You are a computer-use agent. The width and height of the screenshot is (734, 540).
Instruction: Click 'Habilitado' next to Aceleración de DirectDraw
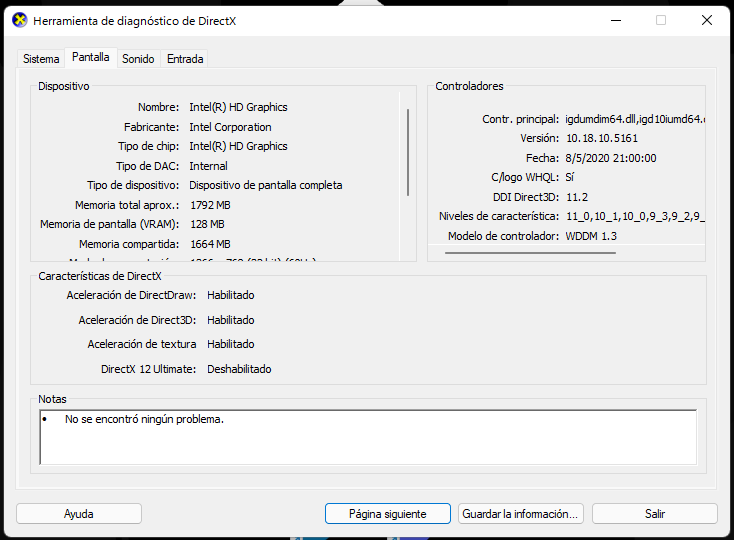[x=231, y=295]
